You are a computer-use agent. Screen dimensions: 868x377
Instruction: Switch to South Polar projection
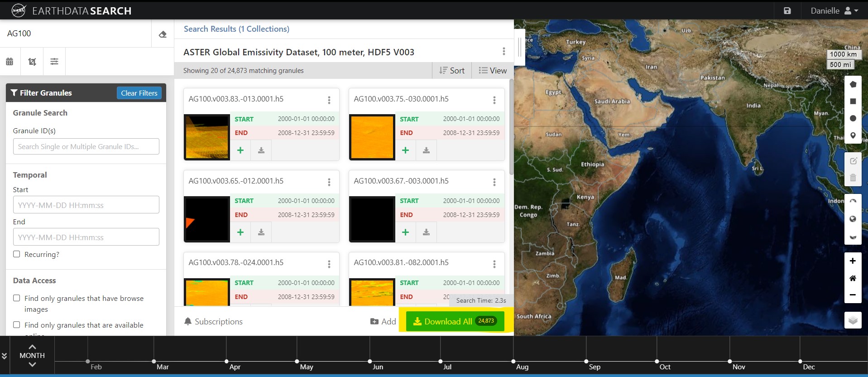click(x=853, y=237)
